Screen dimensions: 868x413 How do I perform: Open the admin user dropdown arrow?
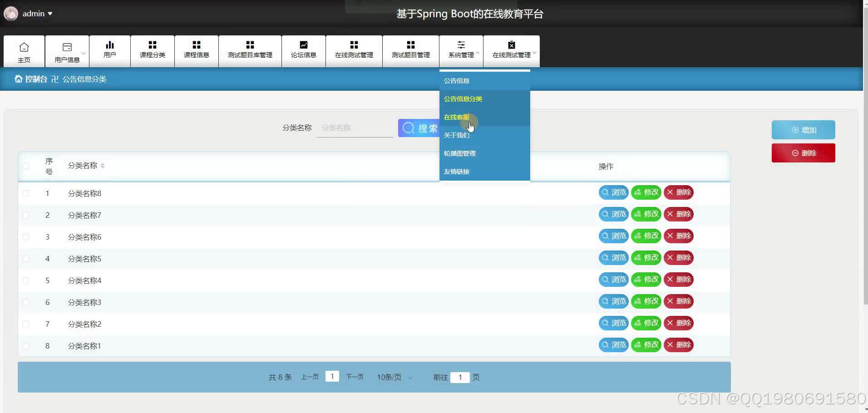(50, 14)
